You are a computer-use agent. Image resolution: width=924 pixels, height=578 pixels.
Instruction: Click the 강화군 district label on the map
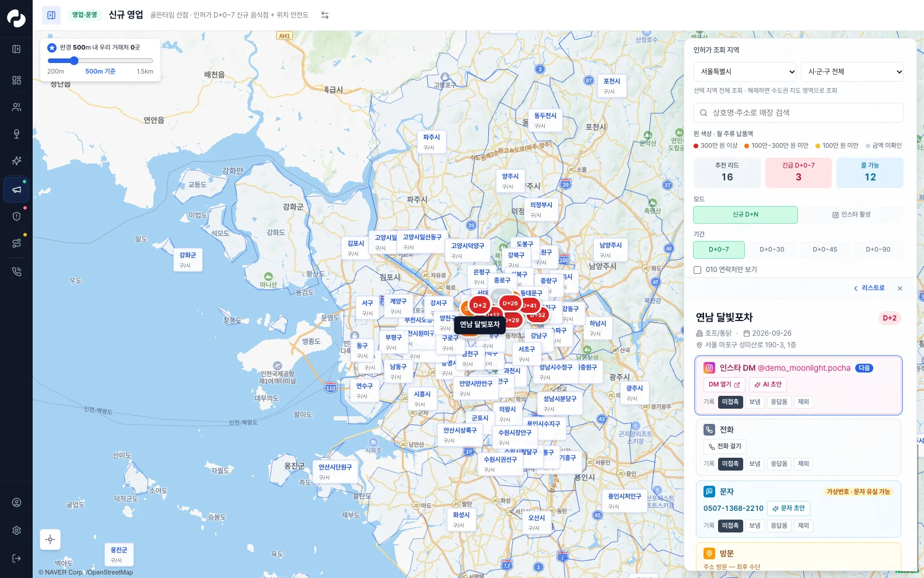click(187, 260)
